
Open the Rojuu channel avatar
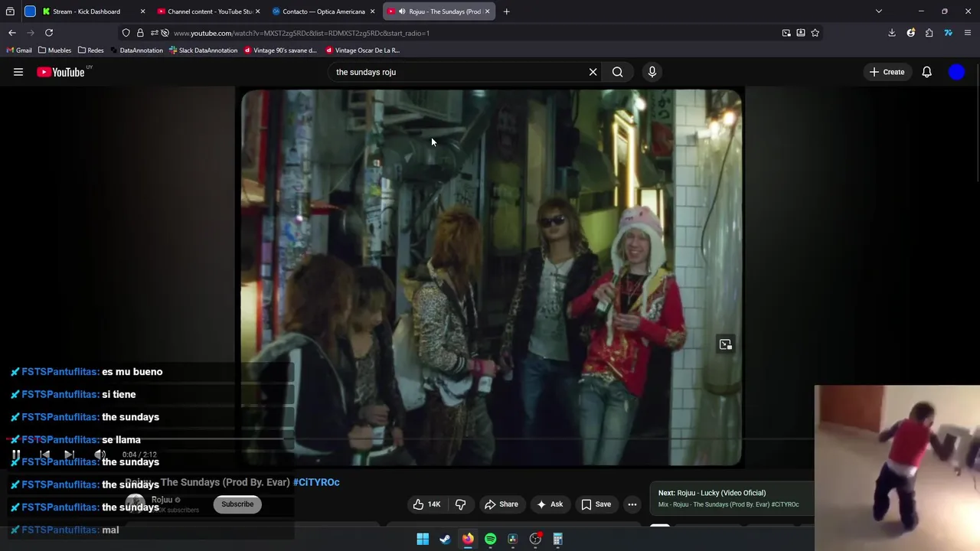(x=135, y=504)
